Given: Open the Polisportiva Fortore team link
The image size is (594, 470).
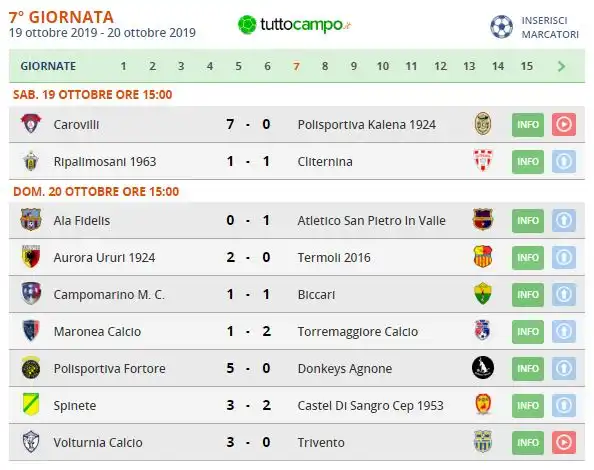Looking at the screenshot, I should 109,369.
